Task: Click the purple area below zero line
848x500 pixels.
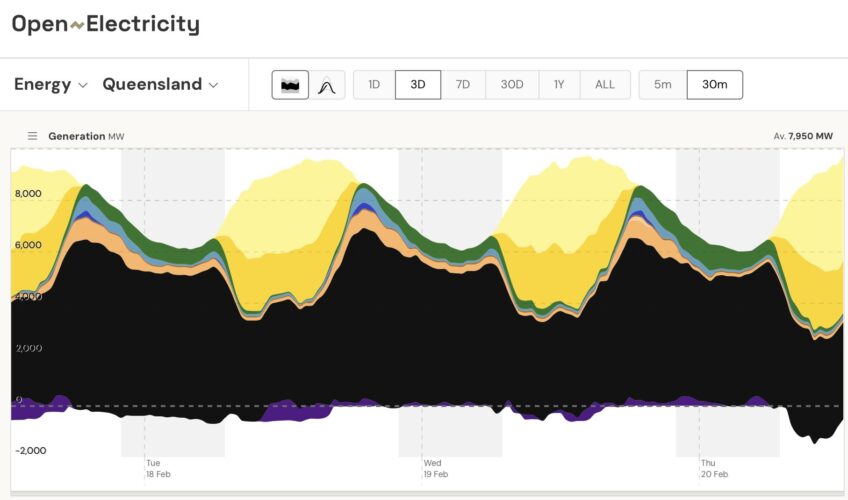Action: pos(295,411)
